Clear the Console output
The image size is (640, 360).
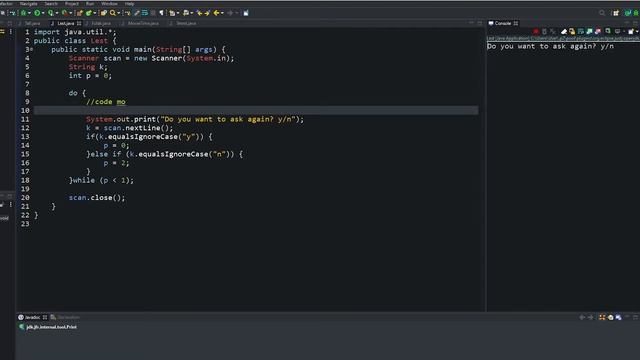(x=564, y=31)
